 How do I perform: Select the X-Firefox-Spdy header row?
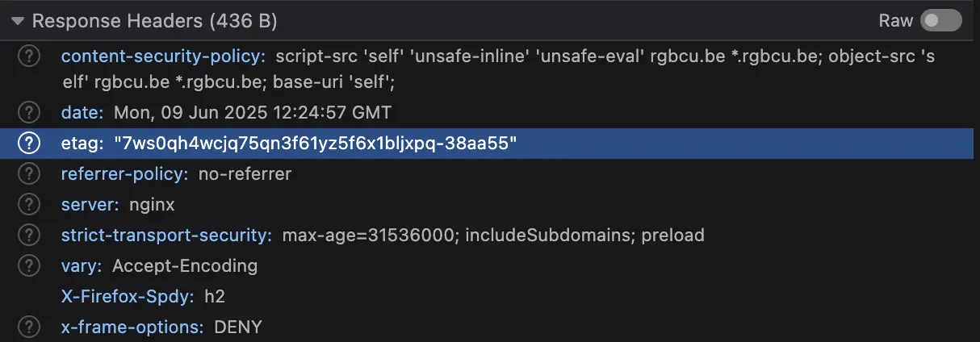[490, 297]
